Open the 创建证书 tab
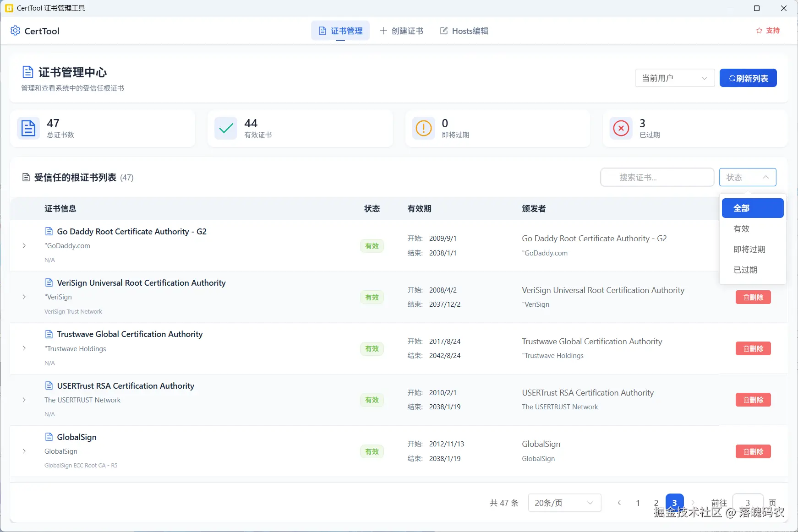798x532 pixels. click(x=401, y=31)
